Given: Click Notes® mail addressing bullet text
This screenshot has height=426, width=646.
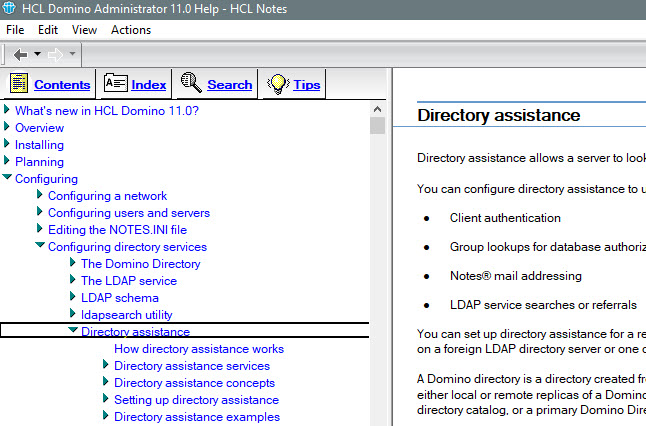Looking at the screenshot, I should (x=516, y=276).
